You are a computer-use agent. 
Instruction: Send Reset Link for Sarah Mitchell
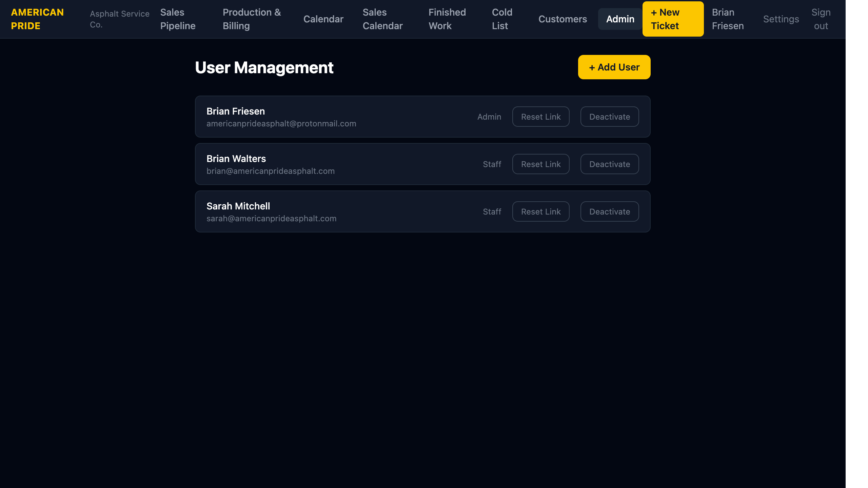[541, 211]
